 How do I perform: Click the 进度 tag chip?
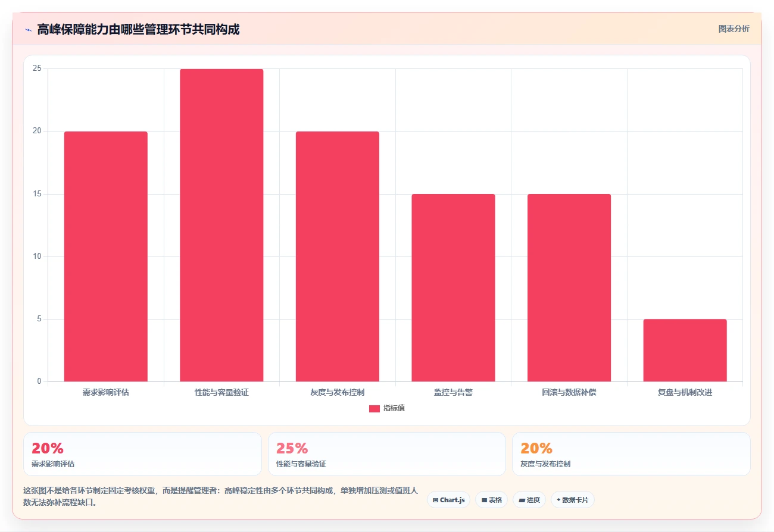pos(529,500)
